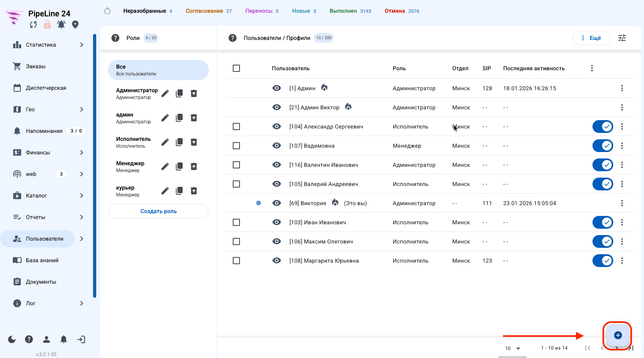Jump to first page of users
Screen dimensions: 644x358
click(588, 348)
